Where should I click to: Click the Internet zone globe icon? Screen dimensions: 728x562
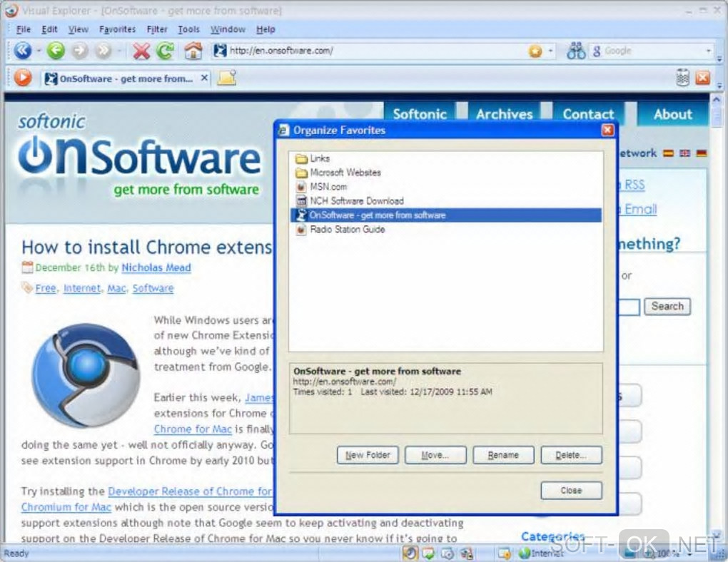click(525, 553)
